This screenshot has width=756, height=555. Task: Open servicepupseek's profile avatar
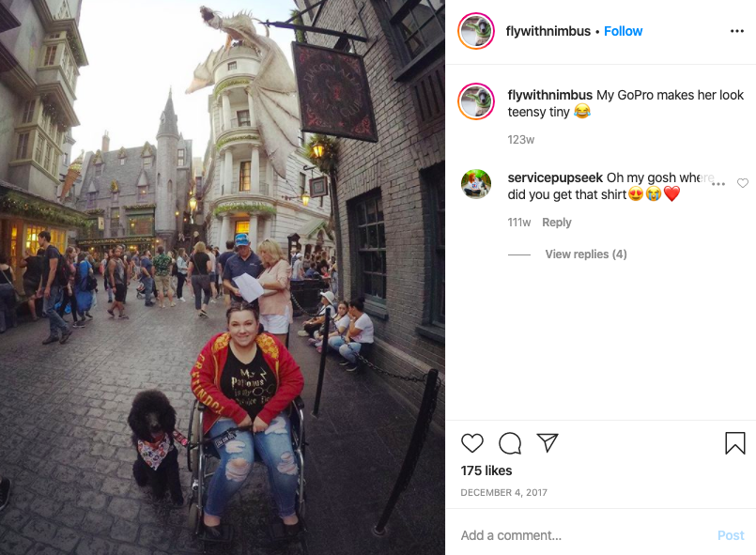coord(476,184)
